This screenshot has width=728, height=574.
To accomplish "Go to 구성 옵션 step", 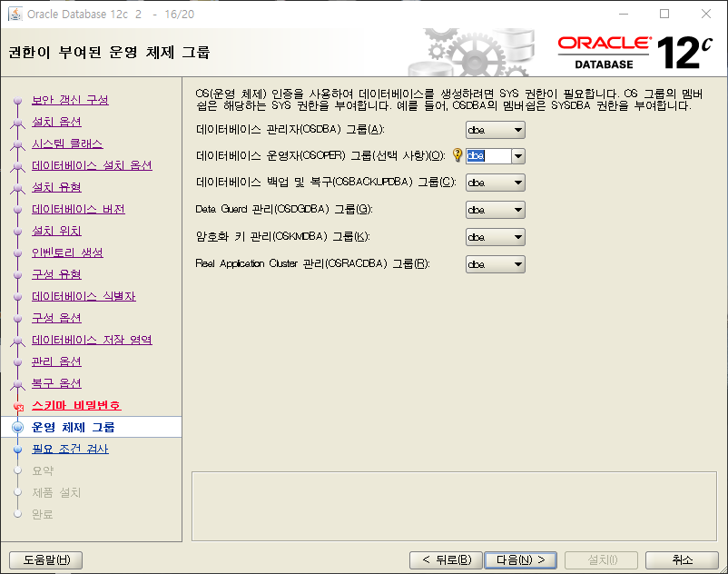I will pos(56,318).
